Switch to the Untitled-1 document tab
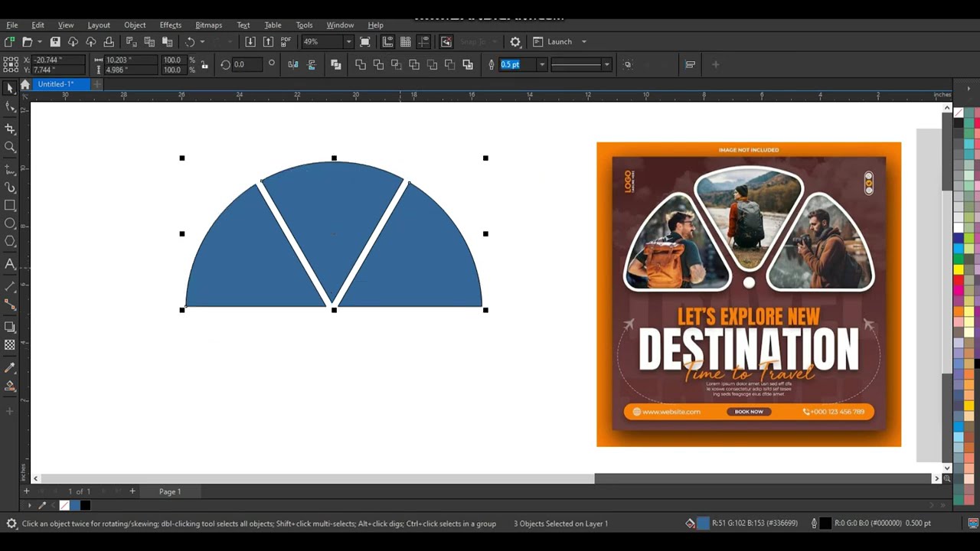Screen dimensions: 980x551 [60, 84]
